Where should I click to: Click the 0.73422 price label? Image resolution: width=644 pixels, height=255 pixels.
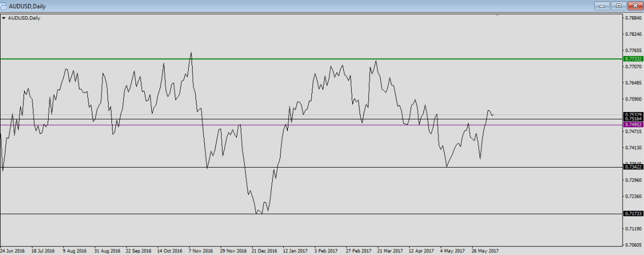[633, 167]
